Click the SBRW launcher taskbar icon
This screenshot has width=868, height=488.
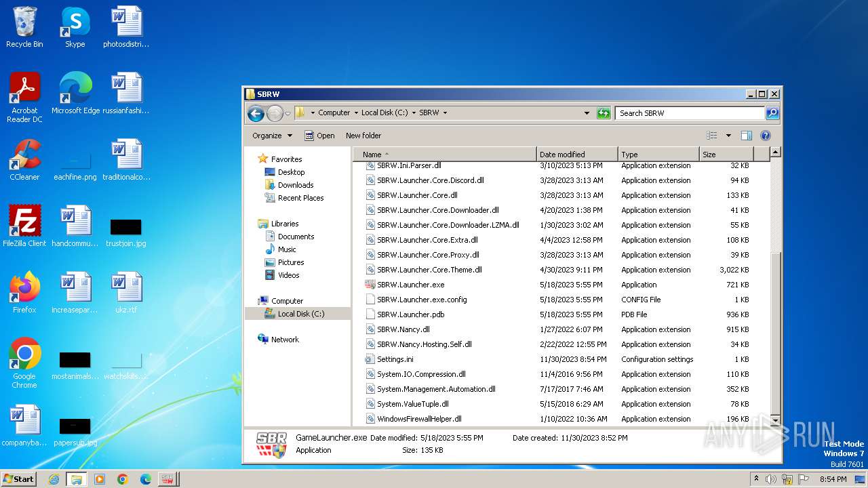coord(167,479)
